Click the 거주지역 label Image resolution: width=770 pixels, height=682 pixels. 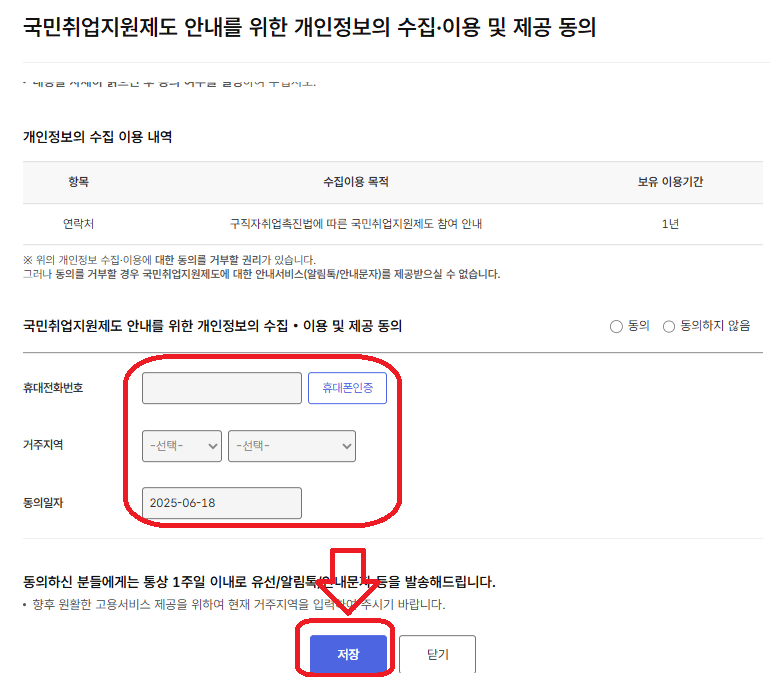pos(43,445)
